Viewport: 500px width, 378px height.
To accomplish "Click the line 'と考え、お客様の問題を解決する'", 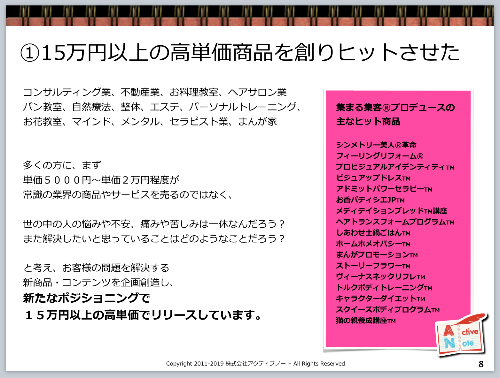I will (x=96, y=268).
